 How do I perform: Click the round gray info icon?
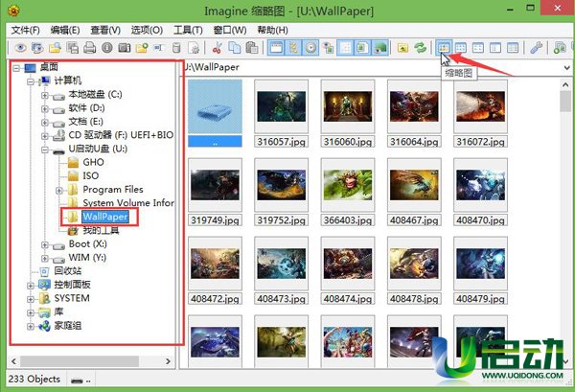[x=107, y=48]
